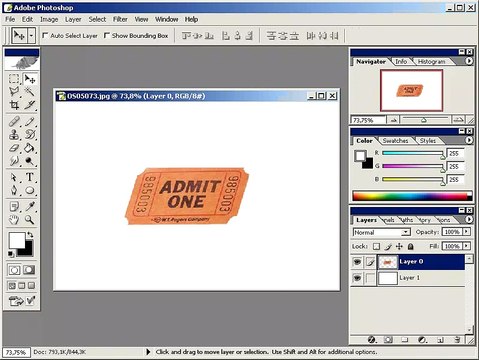Select the Healing Brush tool
This screenshot has height=360, width=479.
tap(14, 122)
